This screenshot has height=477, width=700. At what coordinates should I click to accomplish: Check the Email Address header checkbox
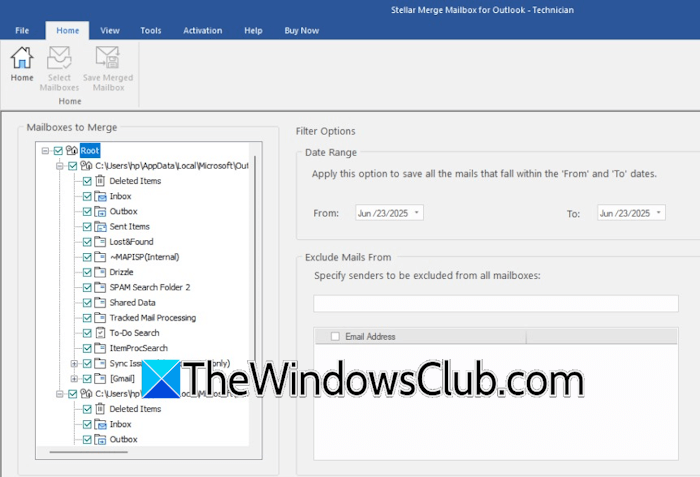(335, 336)
